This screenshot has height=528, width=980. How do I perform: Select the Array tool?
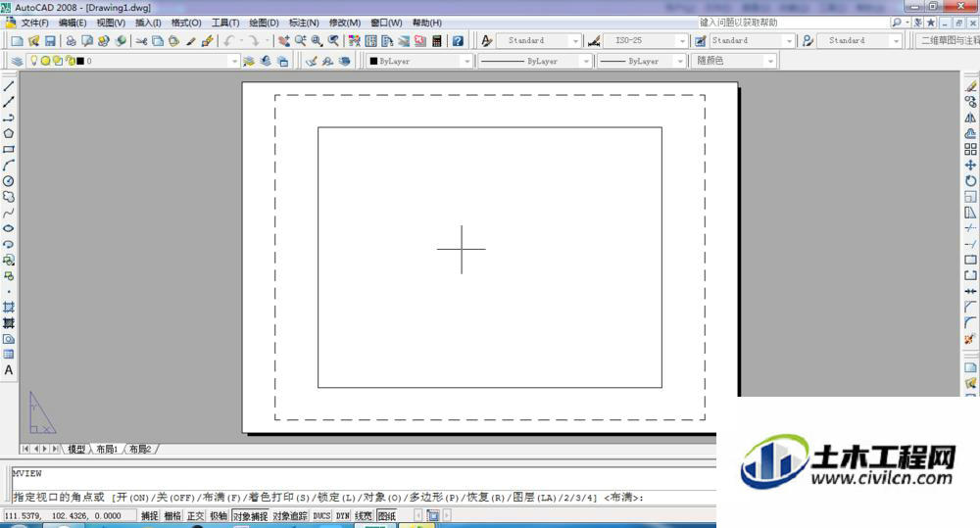(x=970, y=149)
